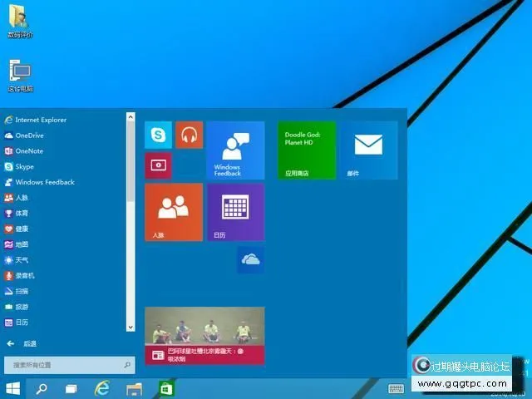Open the small OneDrive cloud tile
This screenshot has height=399, width=532.
coord(250,259)
